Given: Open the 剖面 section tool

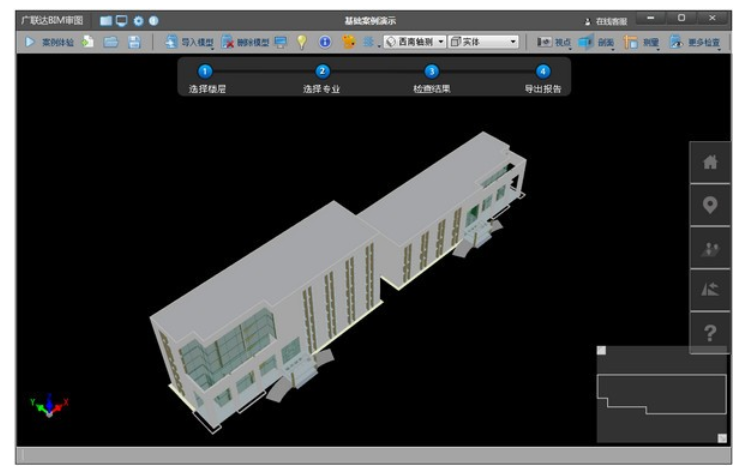Looking at the screenshot, I should (596, 42).
